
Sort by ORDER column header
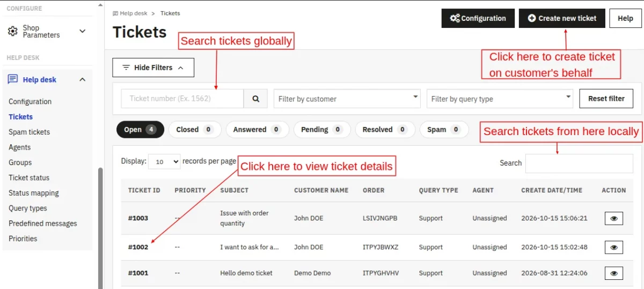coord(374,190)
